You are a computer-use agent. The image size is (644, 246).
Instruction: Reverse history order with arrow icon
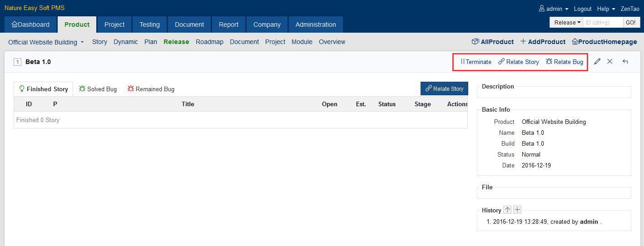click(x=507, y=210)
